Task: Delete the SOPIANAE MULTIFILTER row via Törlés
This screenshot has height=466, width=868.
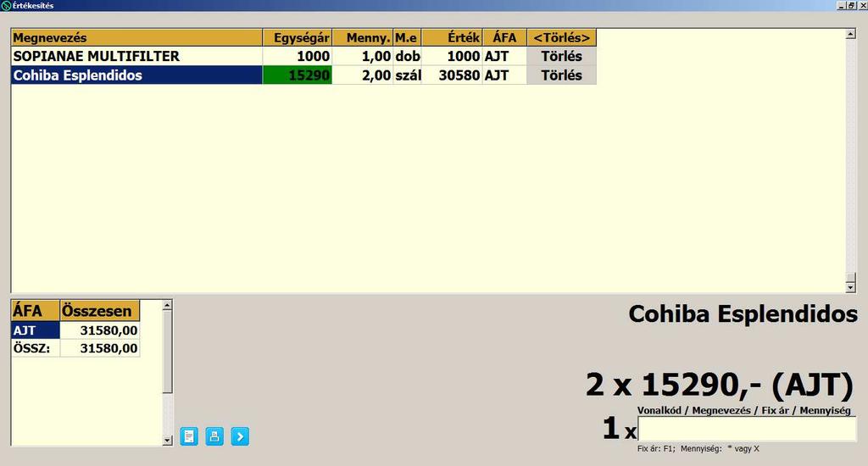Action: pos(561,56)
